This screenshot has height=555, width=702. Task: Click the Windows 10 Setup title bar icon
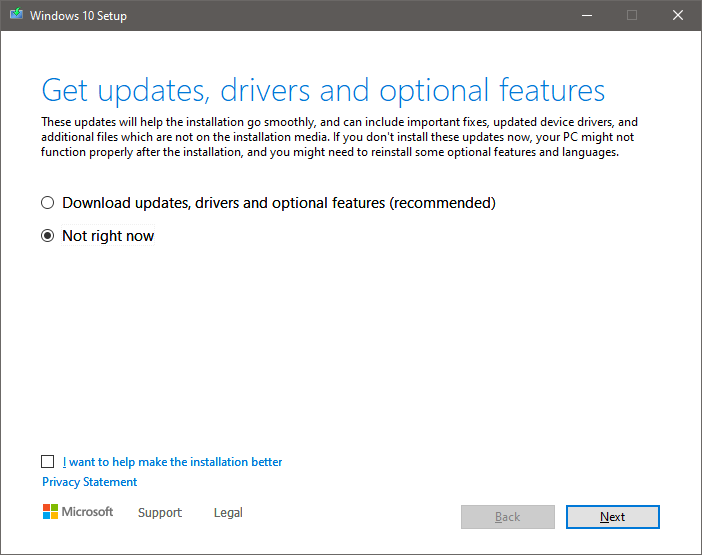click(17, 14)
